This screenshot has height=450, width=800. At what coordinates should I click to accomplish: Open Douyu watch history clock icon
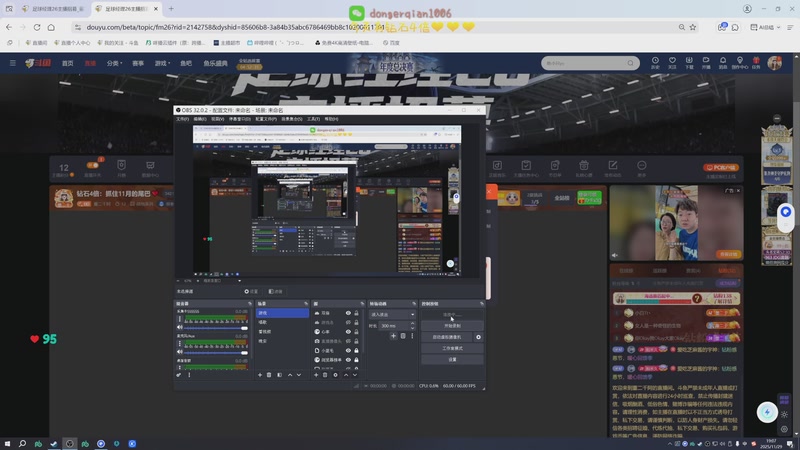655,62
